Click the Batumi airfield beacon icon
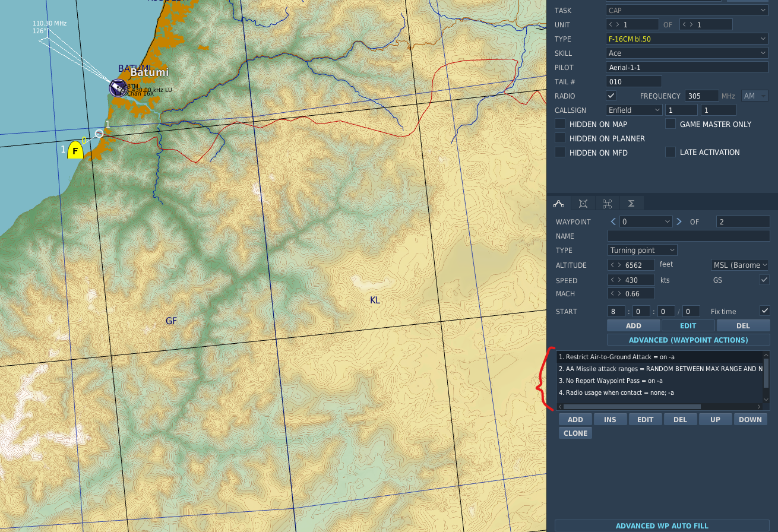778x532 pixels. tap(118, 88)
